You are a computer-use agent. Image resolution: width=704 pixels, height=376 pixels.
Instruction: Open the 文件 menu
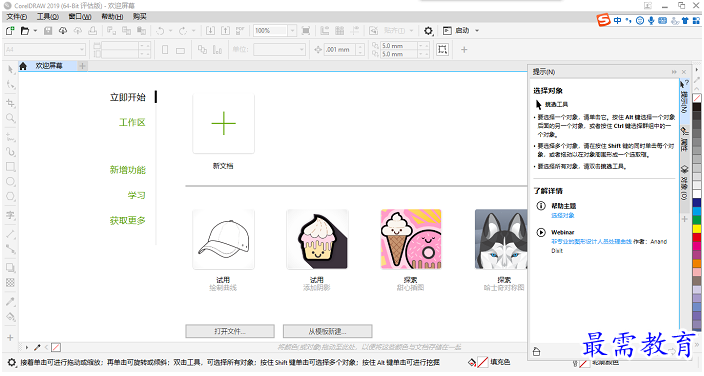click(17, 17)
